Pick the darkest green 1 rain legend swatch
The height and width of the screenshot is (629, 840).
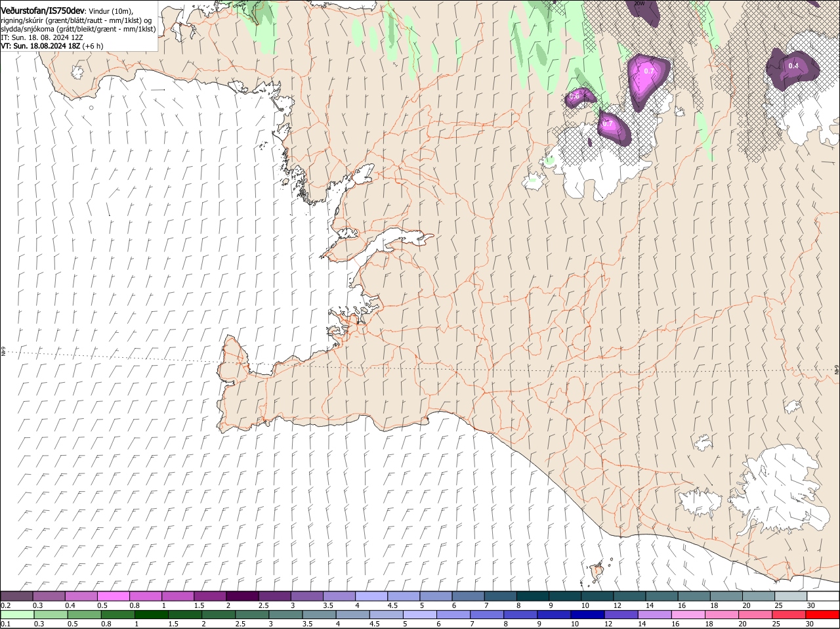click(151, 615)
